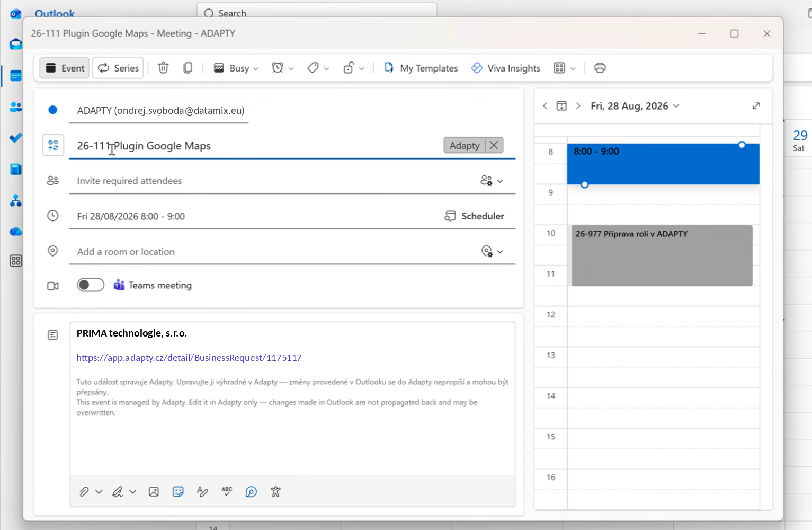Click PRIMA technologie, s.r.o. text
Screen dimensions: 812x530
132,333
